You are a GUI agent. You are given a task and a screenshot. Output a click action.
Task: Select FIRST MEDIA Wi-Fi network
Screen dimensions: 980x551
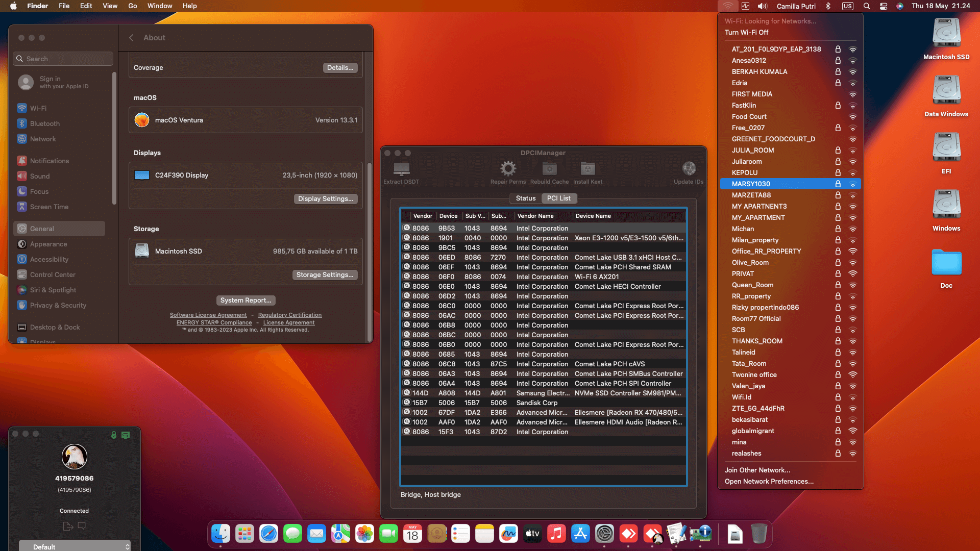click(790, 94)
